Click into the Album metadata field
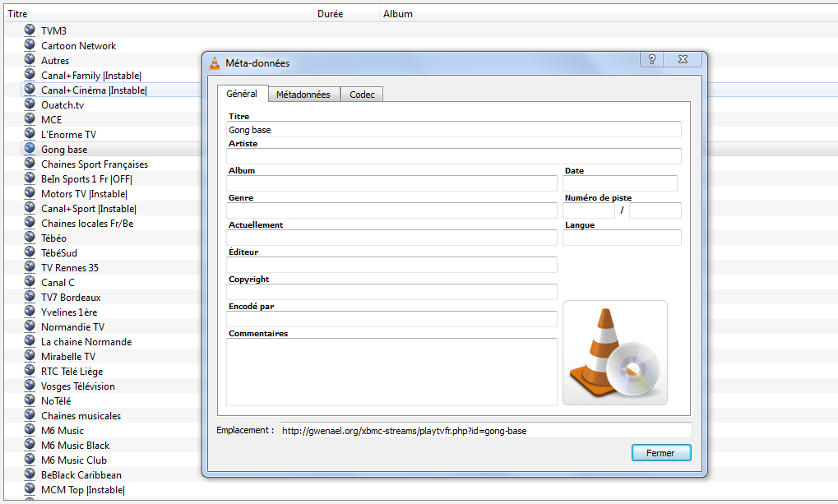This screenshot has width=838, height=504. 391,183
